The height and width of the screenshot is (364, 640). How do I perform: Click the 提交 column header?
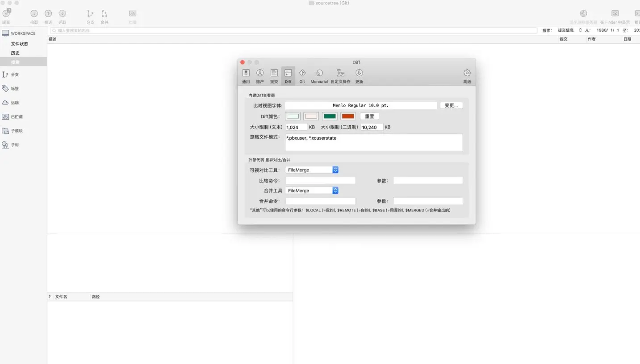(x=564, y=39)
